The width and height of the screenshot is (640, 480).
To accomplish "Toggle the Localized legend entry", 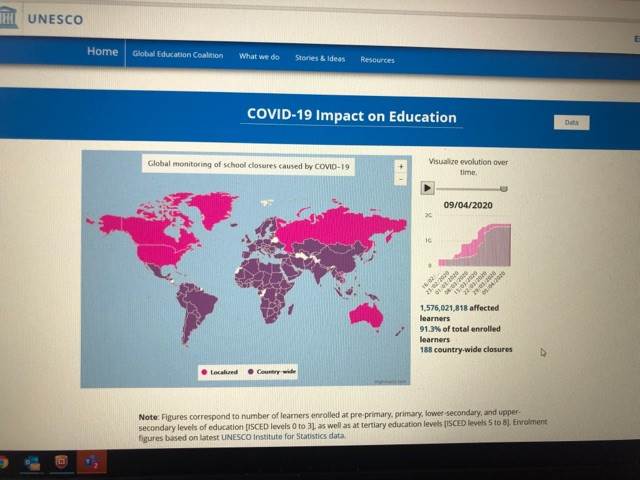I will [220, 372].
